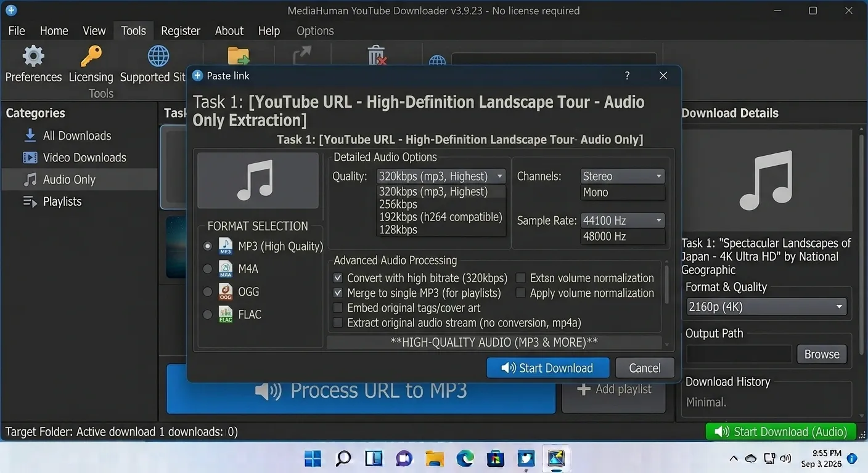868x473 pixels.
Task: Open File Explorer from taskbar
Action: 435,458
